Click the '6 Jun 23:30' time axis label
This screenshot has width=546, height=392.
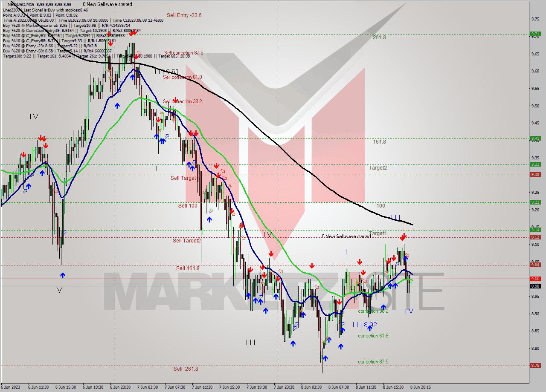119,387
